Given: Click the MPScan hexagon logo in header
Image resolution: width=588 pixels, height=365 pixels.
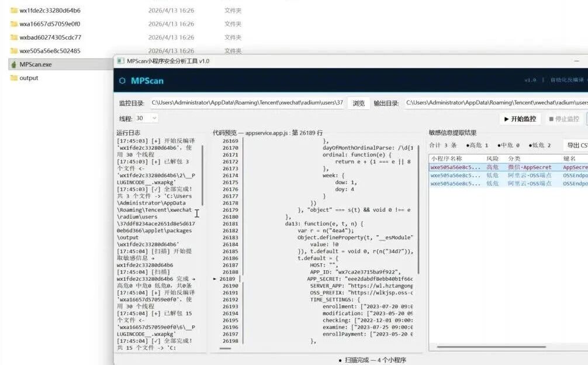Looking at the screenshot, I should point(122,81).
